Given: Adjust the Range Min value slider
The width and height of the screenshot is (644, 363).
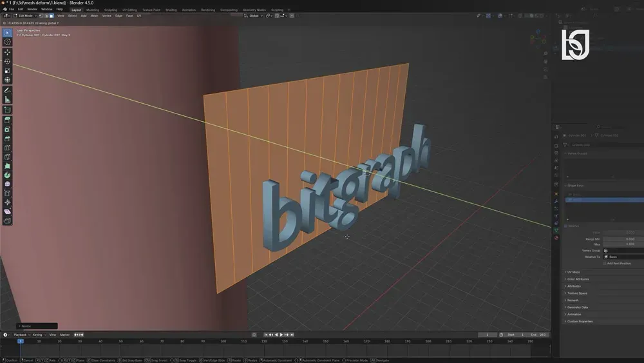Looking at the screenshot, I should (623, 239).
